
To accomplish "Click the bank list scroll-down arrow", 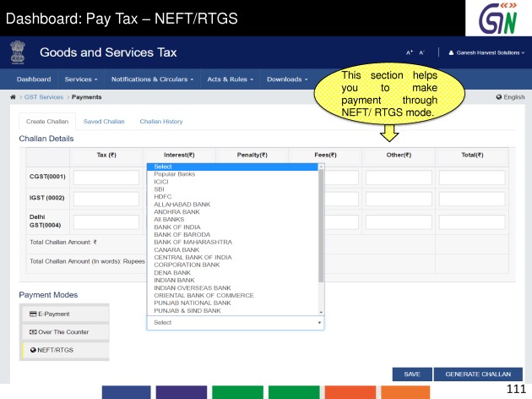I will pos(321,313).
